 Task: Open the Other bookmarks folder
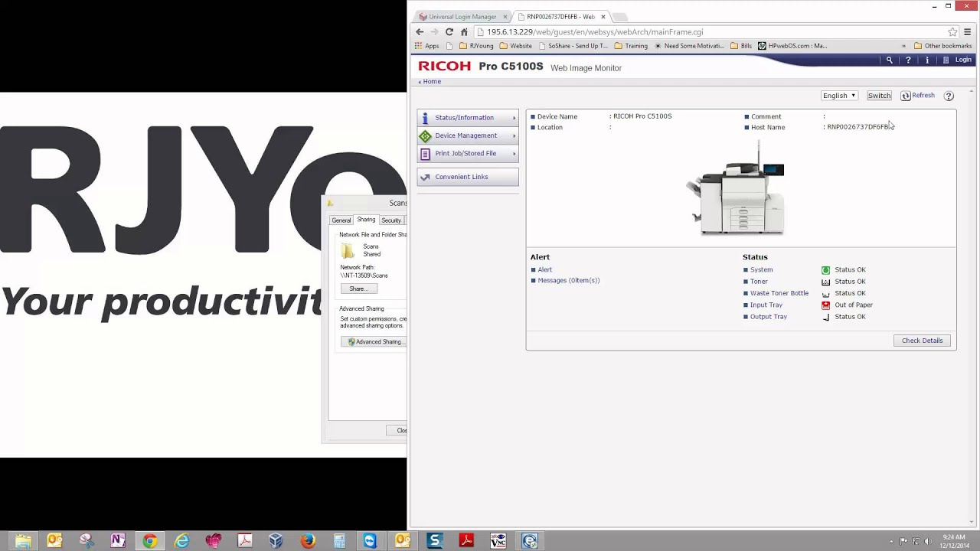(942, 46)
